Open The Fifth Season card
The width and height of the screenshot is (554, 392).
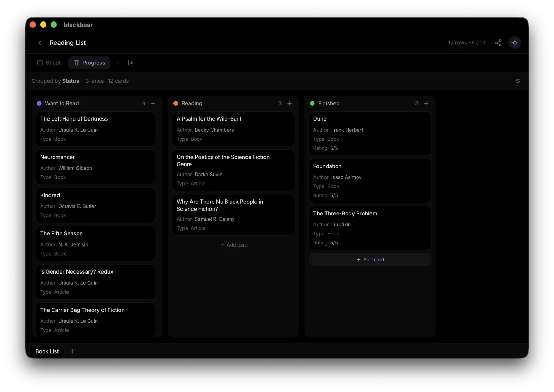click(x=96, y=243)
